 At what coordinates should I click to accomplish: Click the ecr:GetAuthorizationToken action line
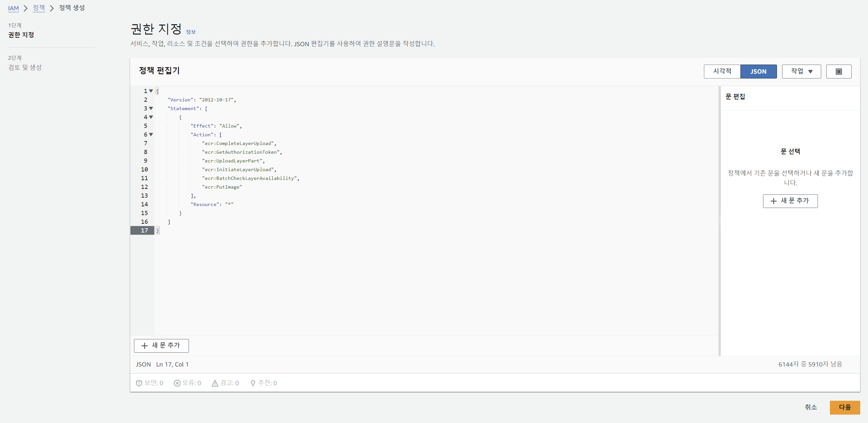[x=242, y=152]
